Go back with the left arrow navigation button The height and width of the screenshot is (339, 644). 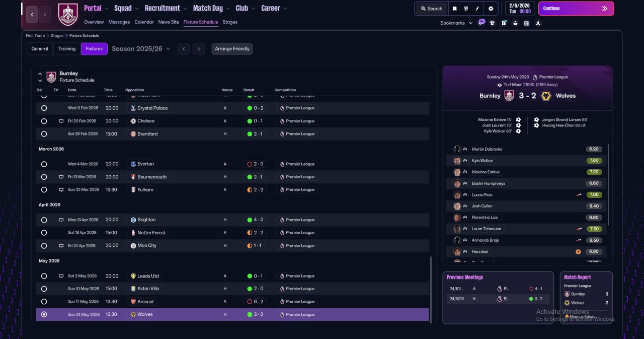point(32,15)
